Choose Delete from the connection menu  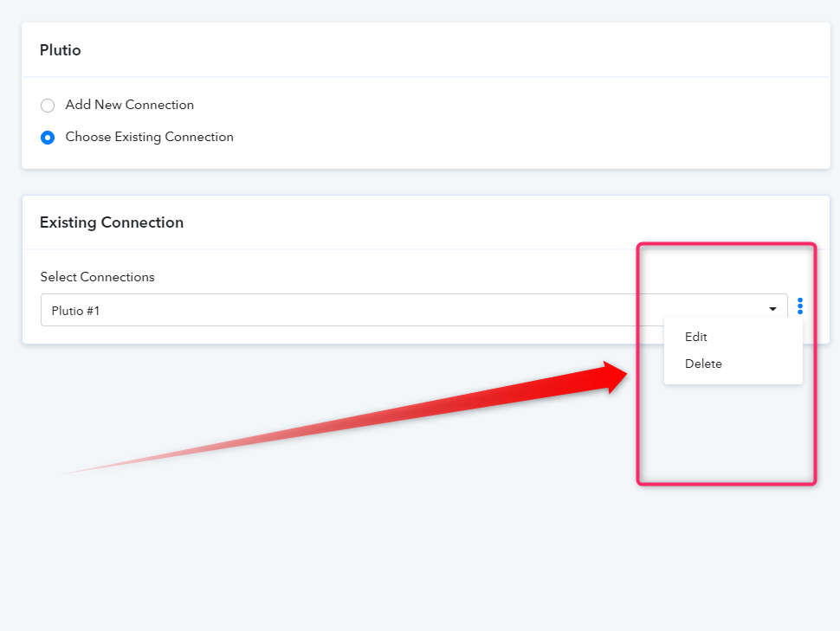703,364
